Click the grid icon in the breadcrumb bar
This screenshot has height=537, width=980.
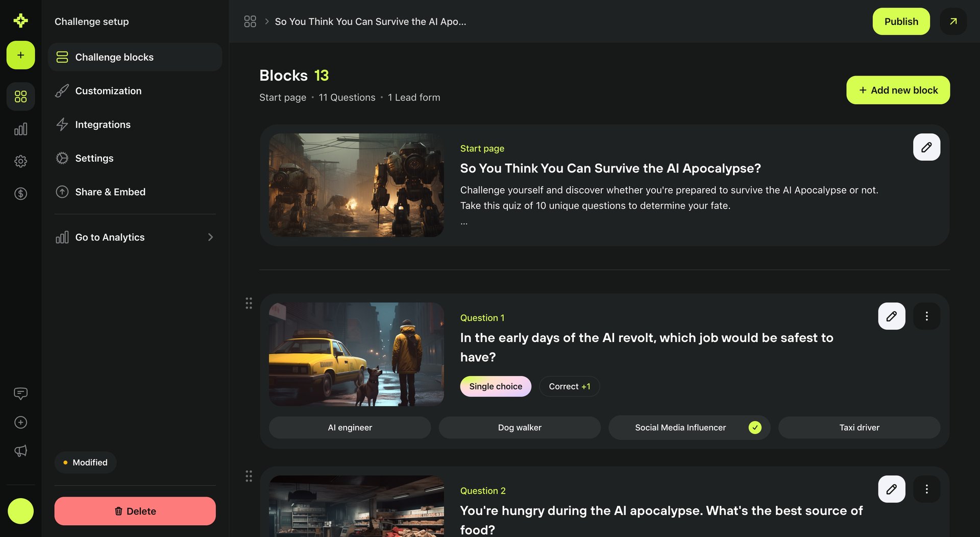[x=250, y=21]
